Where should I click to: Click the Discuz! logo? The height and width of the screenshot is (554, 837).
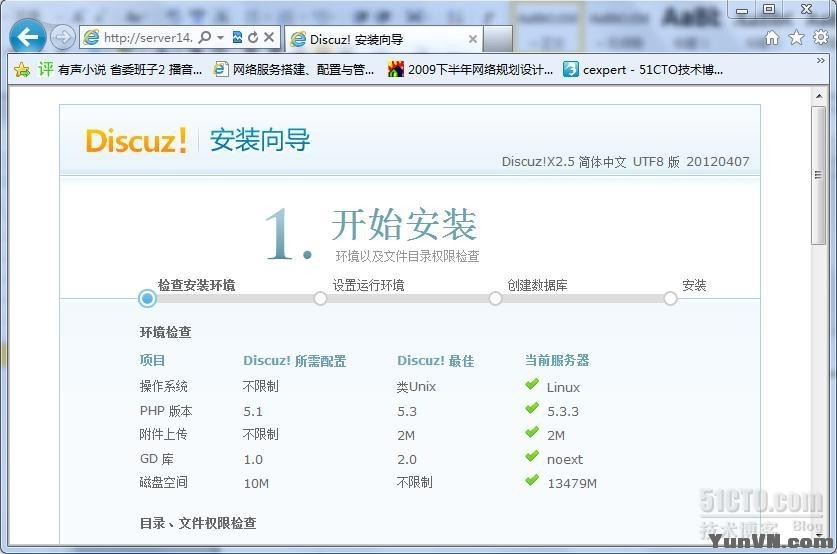(x=137, y=140)
